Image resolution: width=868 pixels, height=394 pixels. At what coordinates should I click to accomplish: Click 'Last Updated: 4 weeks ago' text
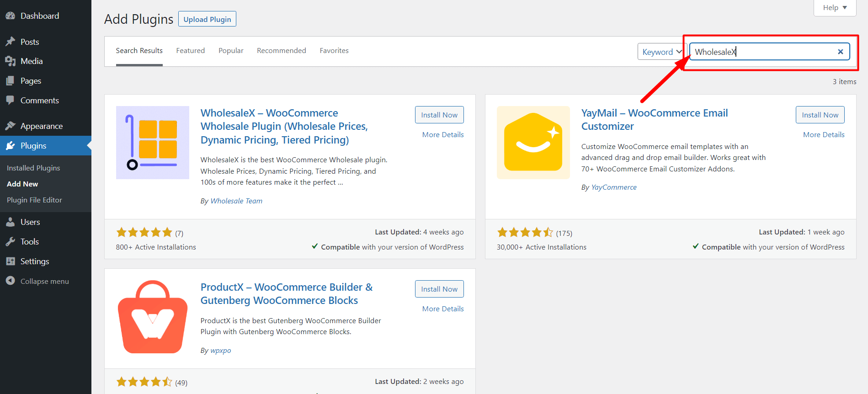tap(419, 232)
